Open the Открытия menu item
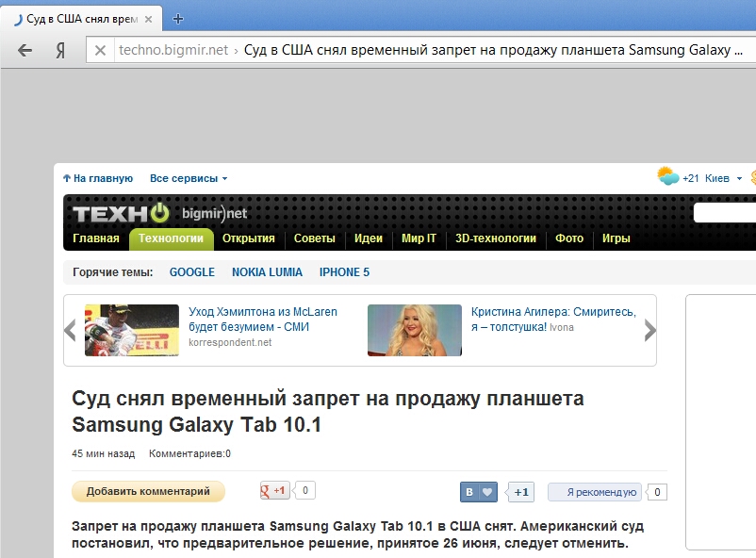Screen dimensions: 756x558 tap(248, 238)
